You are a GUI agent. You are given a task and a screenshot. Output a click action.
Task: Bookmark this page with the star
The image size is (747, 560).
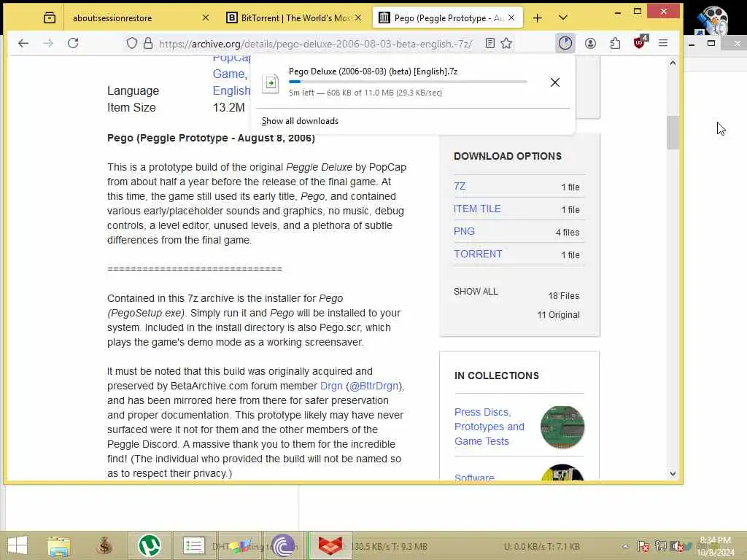(506, 43)
